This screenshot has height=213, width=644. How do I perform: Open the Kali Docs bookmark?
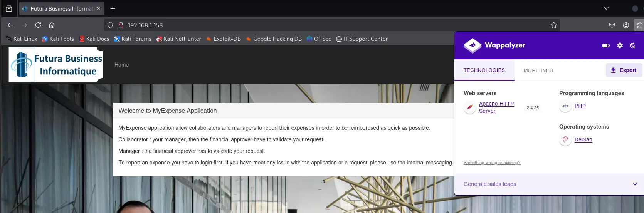coord(94,39)
